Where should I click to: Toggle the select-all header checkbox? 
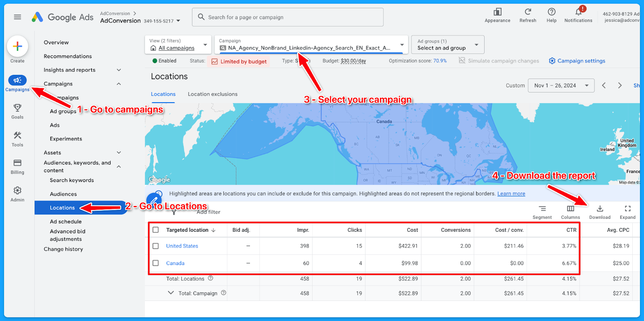[156, 230]
